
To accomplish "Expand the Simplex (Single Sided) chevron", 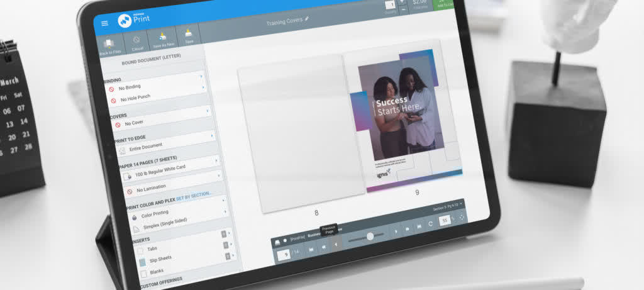I will click(226, 211).
